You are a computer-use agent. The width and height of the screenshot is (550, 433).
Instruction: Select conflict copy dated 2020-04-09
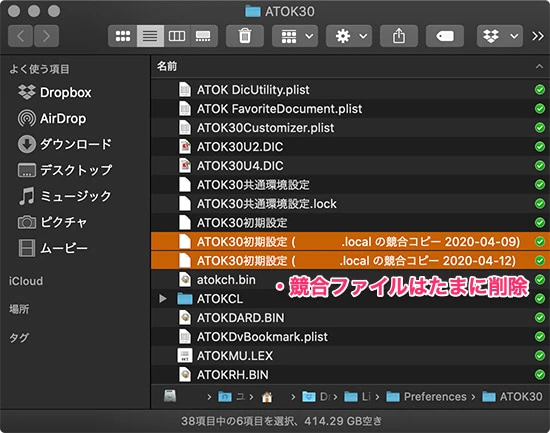pos(350,241)
